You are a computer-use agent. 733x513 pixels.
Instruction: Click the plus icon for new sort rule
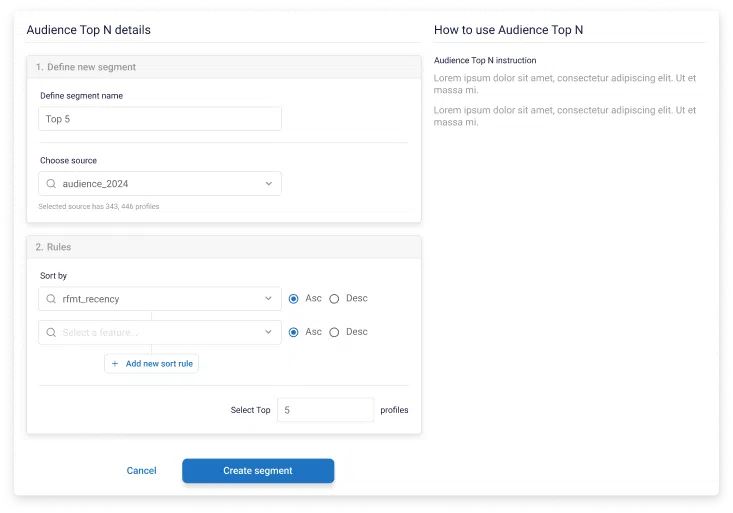(115, 364)
